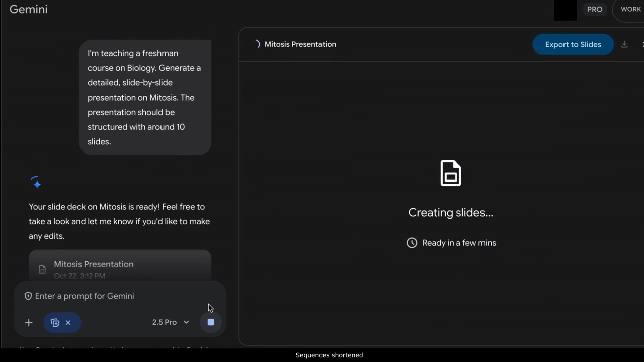Select the WORK item in the top bar

click(x=630, y=9)
